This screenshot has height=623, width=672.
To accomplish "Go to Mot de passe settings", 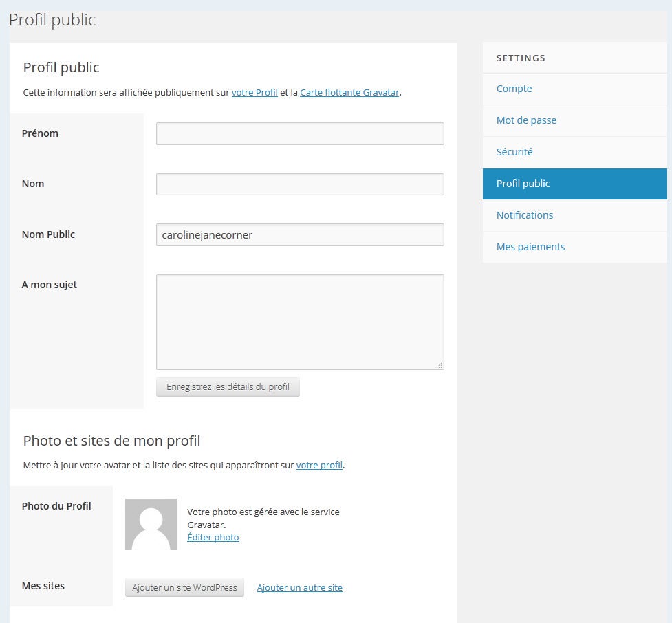I will (526, 120).
